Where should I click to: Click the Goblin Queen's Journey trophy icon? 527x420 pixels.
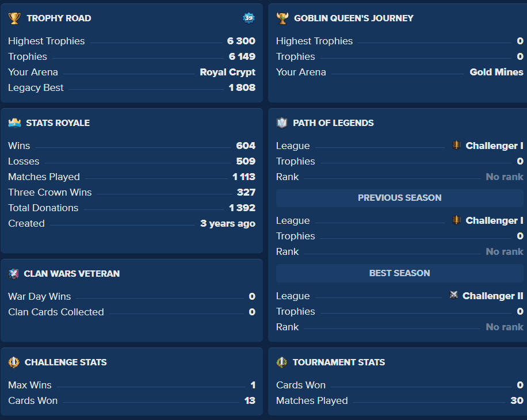tap(282, 18)
